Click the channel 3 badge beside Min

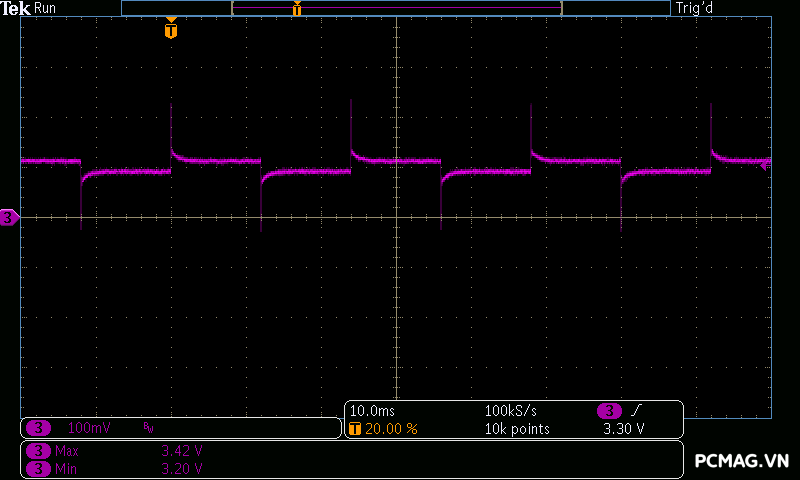click(39, 467)
